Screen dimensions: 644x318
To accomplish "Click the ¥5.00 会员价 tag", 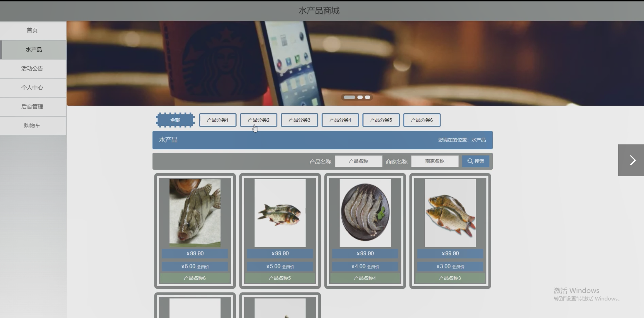I will click(x=280, y=266).
